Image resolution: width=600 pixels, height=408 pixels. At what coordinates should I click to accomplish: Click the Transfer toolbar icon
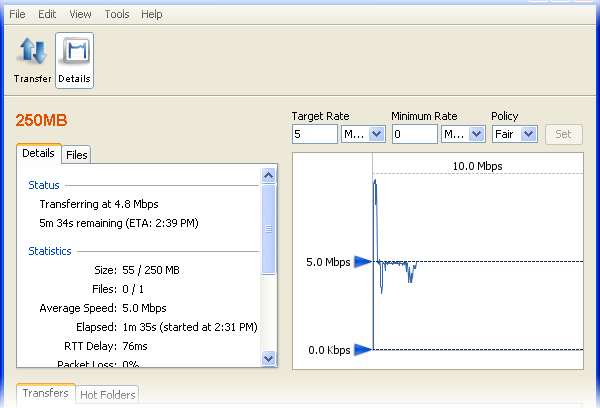pyautogui.click(x=32, y=59)
